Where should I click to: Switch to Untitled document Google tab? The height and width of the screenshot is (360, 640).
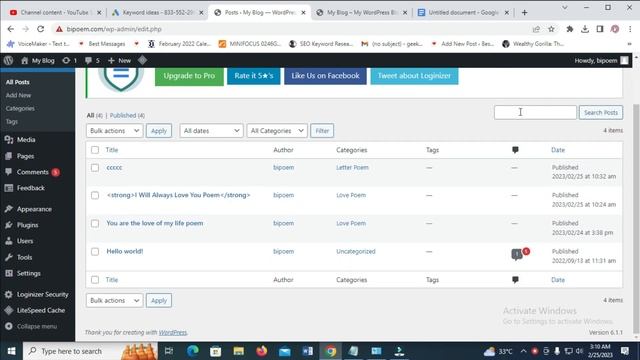pos(463,13)
